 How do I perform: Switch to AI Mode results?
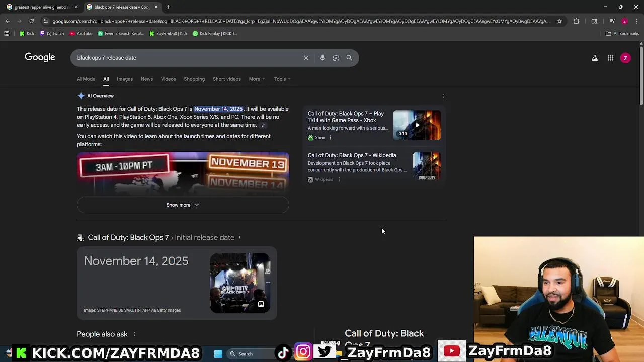pyautogui.click(x=86, y=79)
